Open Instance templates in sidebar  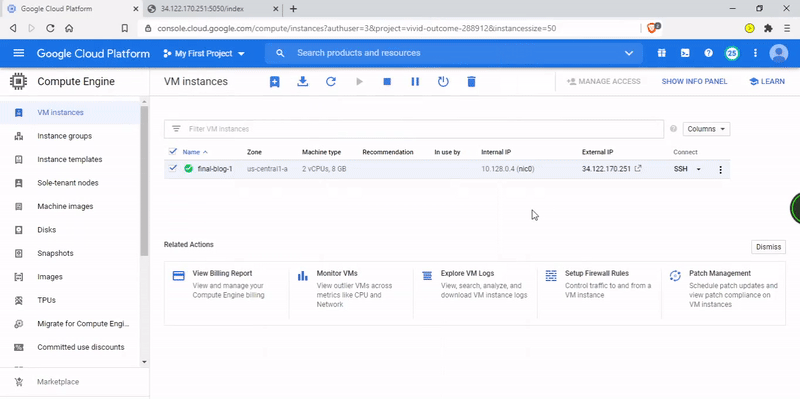tap(70, 159)
